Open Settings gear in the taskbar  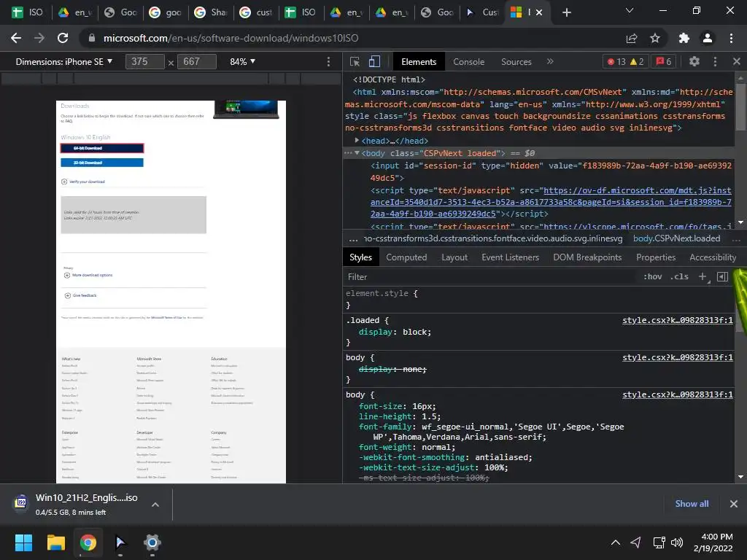click(x=152, y=542)
